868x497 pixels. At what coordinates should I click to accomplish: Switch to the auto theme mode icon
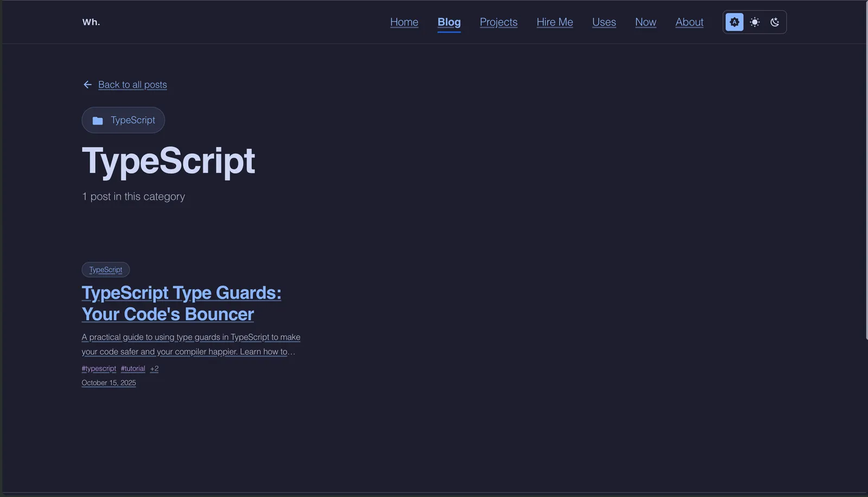tap(735, 22)
